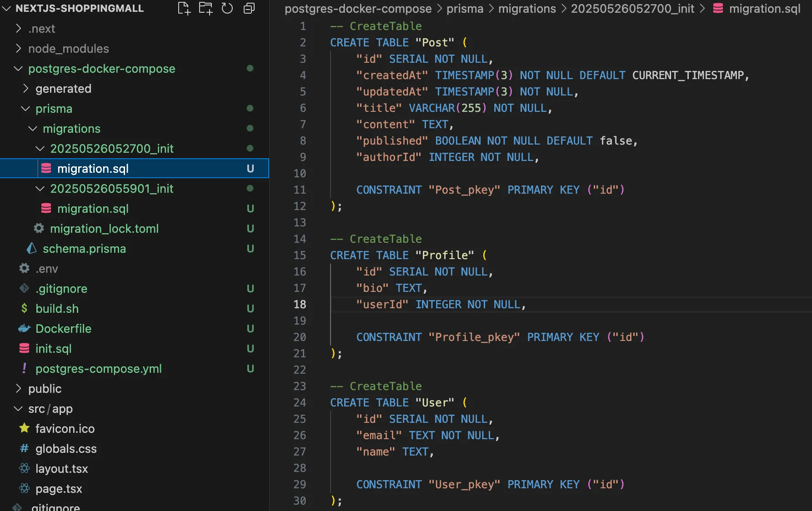
Task: Click migration.sql in the breadcrumb
Action: (x=765, y=9)
